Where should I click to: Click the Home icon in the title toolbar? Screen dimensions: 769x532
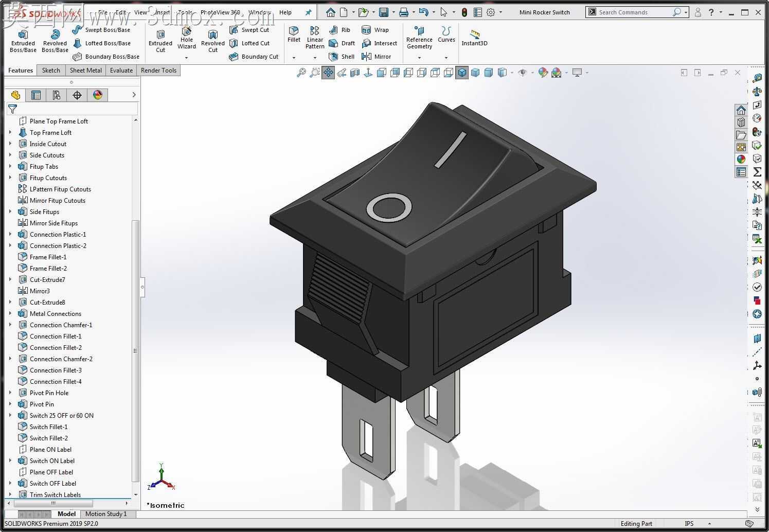pos(330,12)
